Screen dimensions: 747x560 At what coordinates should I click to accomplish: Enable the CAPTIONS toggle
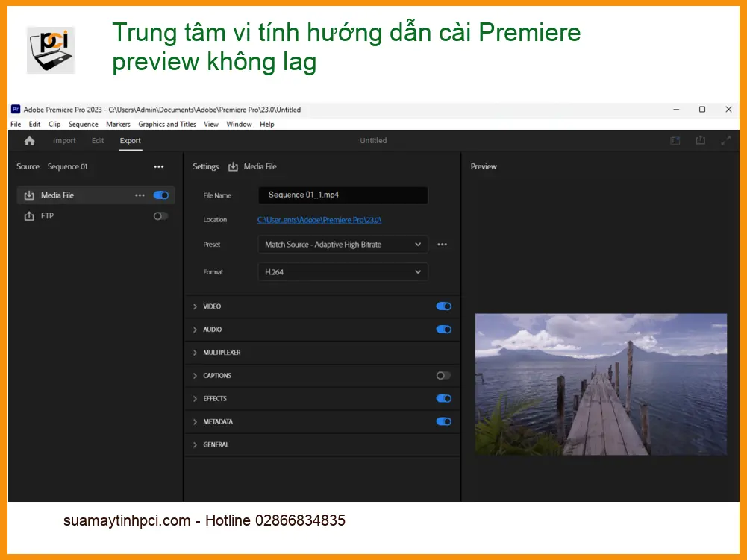[x=443, y=376]
